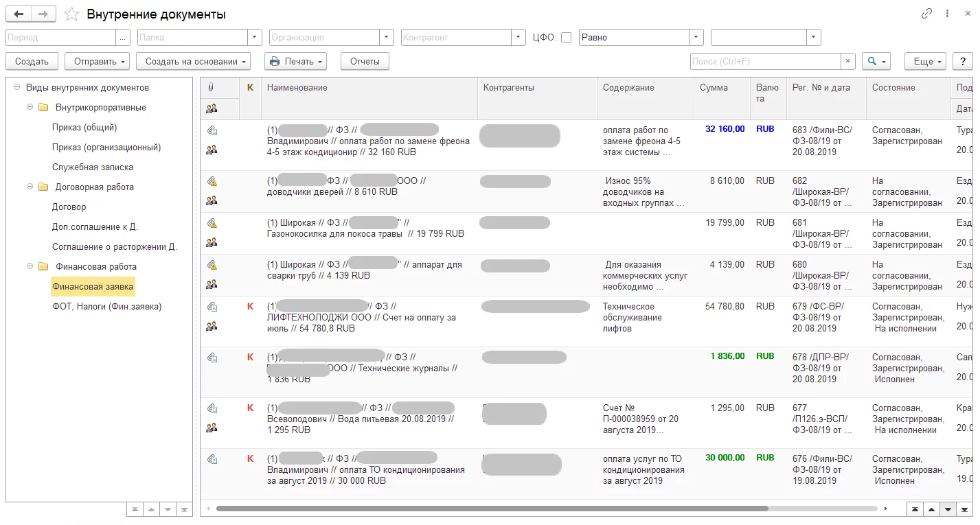Screen dimensions: 980x525
Task: Go forward with the right arrow button
Action: pos(43,14)
